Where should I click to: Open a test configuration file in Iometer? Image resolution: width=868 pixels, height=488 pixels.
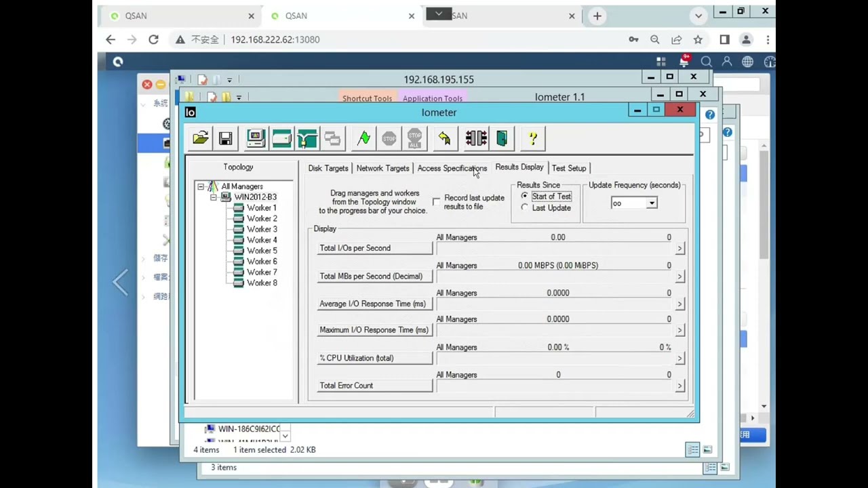click(x=201, y=138)
